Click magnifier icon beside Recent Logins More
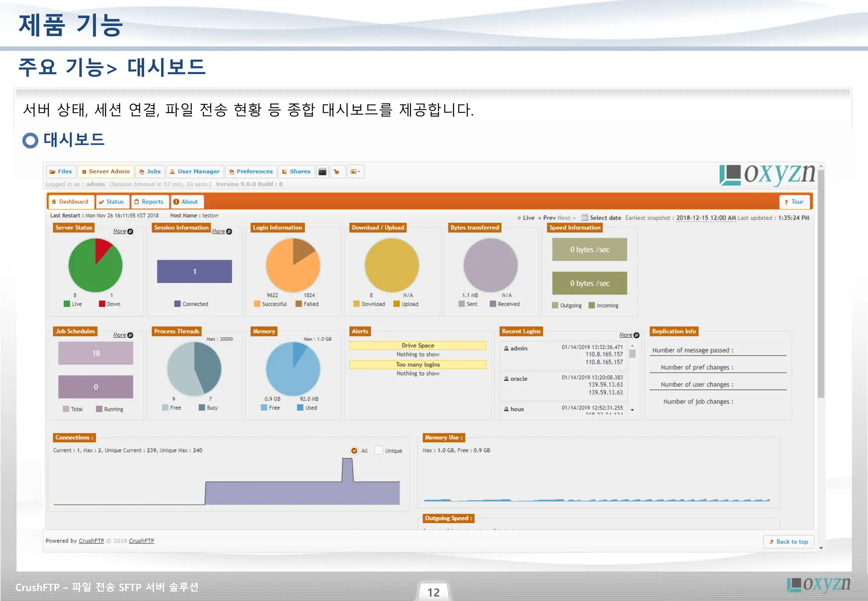Image resolution: width=868 pixels, height=601 pixels. tap(637, 335)
